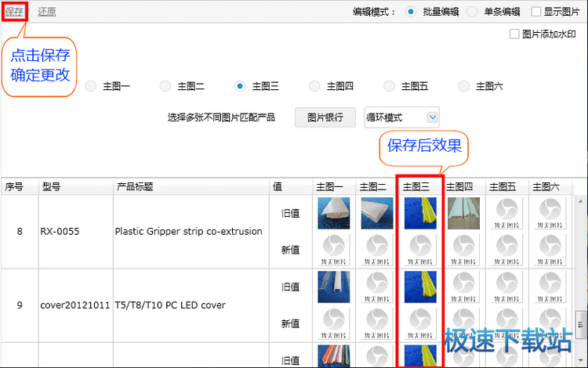This screenshot has height=368, width=588.
Task: Click the 序号 column header
Action: point(20,186)
